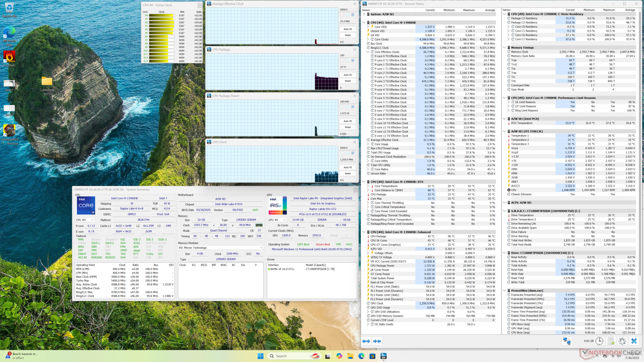Screen dimensions: 644x362
Task: Click the memory module icon next to 99.8 MHz
Action: (259, 225)
